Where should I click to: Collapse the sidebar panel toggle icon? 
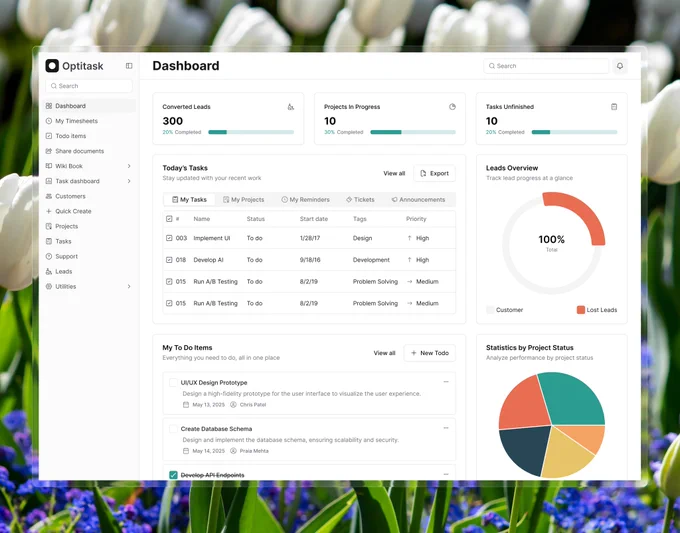click(x=129, y=66)
